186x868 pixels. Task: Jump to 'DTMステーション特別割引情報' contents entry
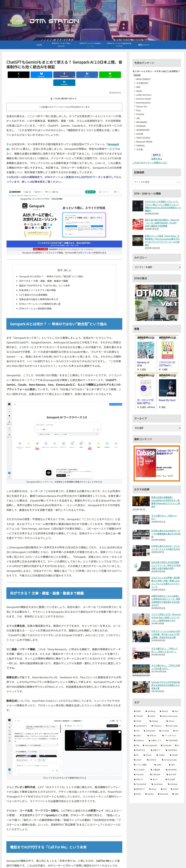coord(35,308)
